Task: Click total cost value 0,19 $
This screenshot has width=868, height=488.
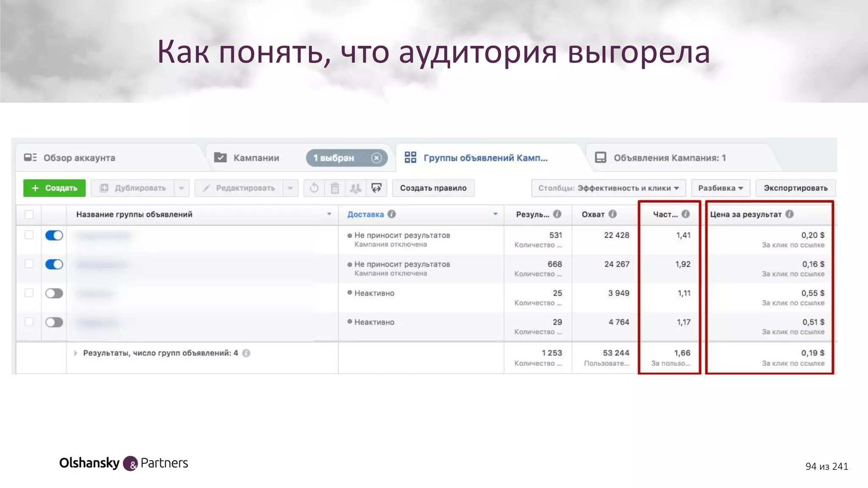Action: coord(813,353)
